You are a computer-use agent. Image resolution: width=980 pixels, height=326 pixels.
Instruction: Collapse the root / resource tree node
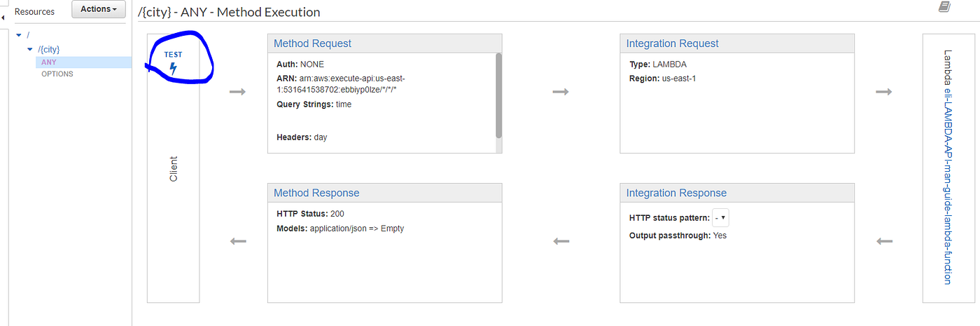18,35
